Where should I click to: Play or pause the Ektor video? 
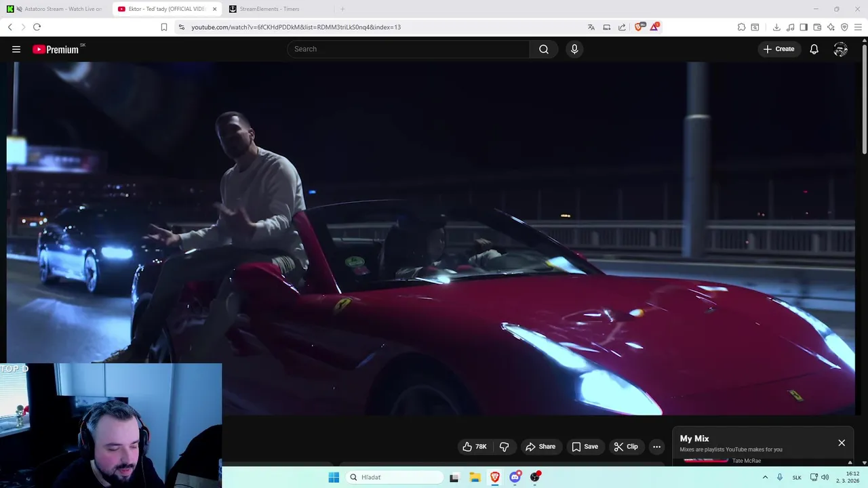click(431, 237)
